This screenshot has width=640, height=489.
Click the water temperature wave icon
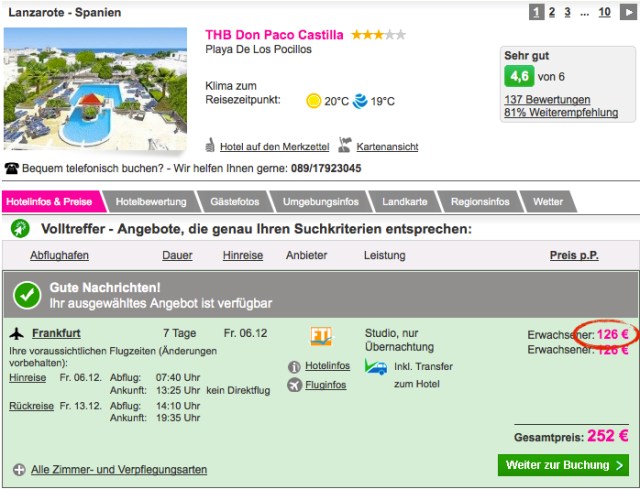tap(360, 101)
